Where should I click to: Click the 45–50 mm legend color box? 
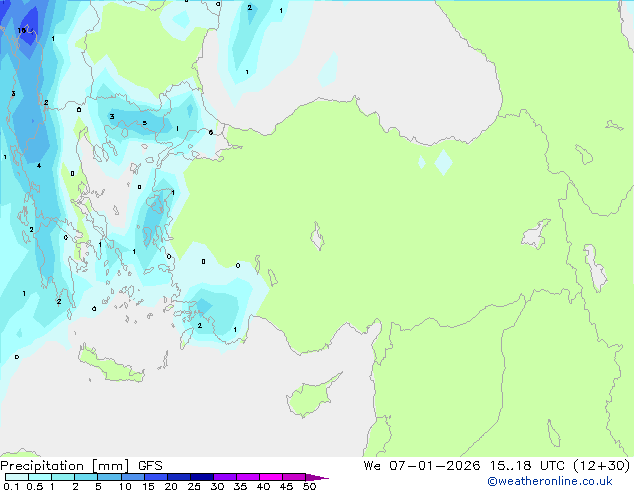[294, 477]
